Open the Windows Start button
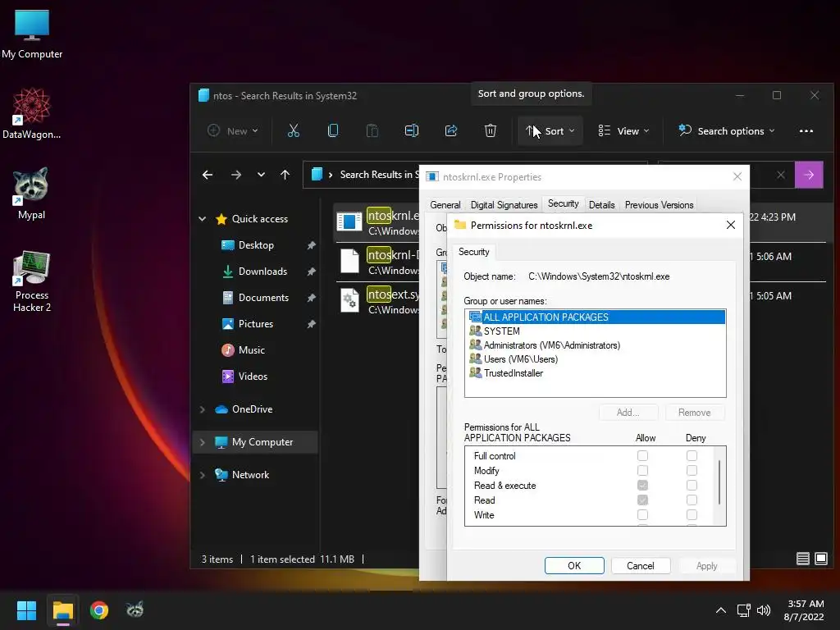 coord(26,610)
